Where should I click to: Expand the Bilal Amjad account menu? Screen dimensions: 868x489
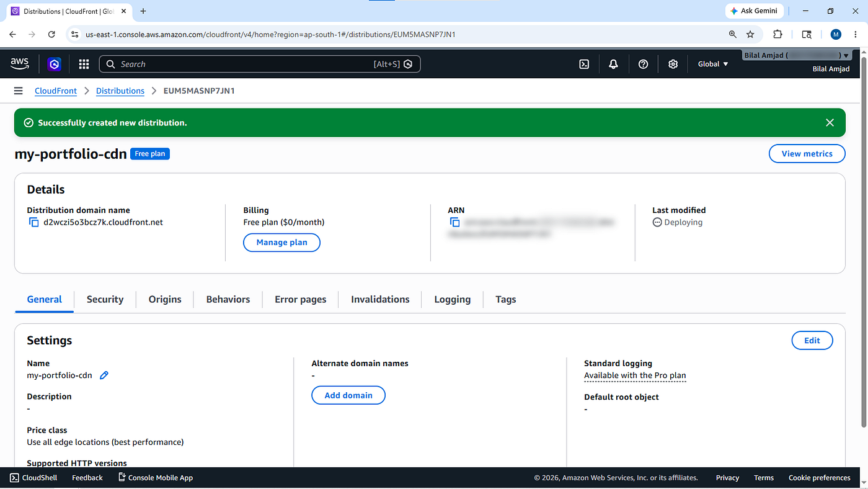coord(797,55)
